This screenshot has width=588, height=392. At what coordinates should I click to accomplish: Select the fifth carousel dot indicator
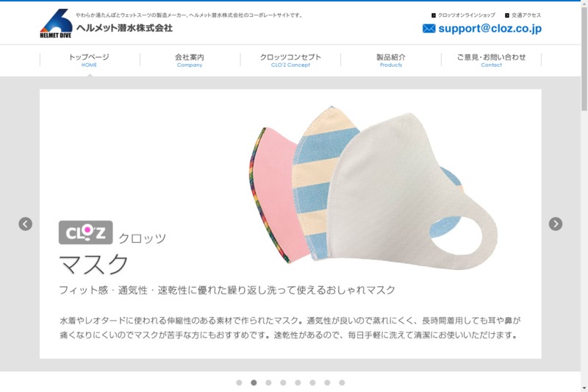point(298,382)
